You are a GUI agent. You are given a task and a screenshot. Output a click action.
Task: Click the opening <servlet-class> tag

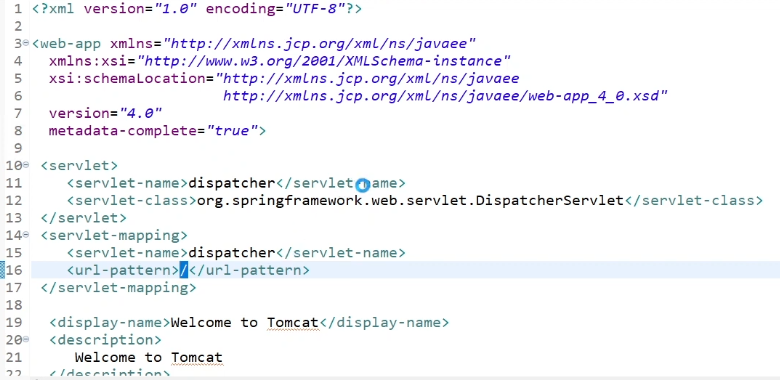tap(132, 200)
